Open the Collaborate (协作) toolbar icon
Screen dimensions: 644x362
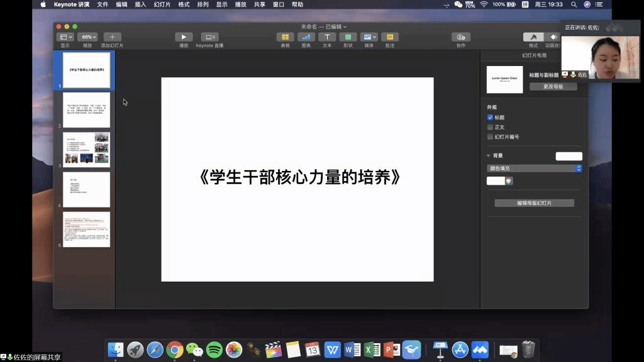click(461, 37)
